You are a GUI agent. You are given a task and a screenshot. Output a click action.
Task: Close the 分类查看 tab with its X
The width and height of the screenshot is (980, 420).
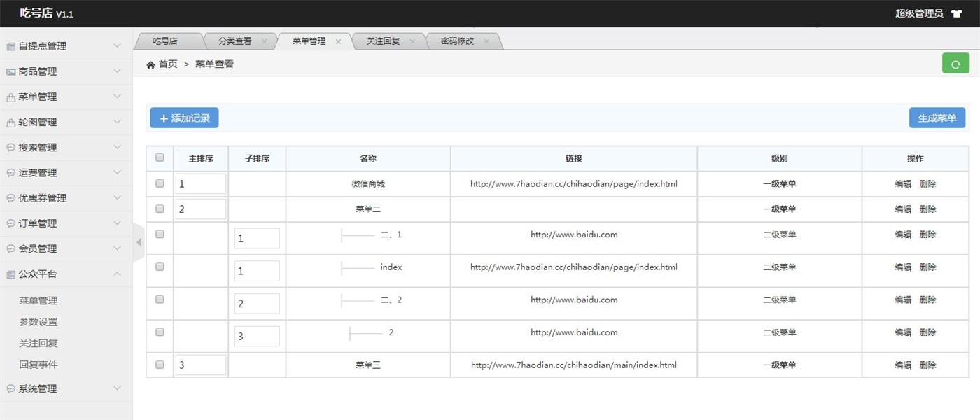coord(264,41)
